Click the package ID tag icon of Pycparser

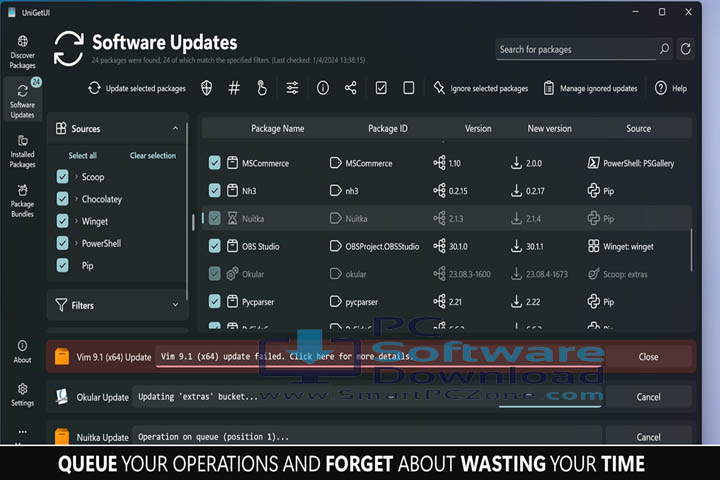tap(336, 301)
